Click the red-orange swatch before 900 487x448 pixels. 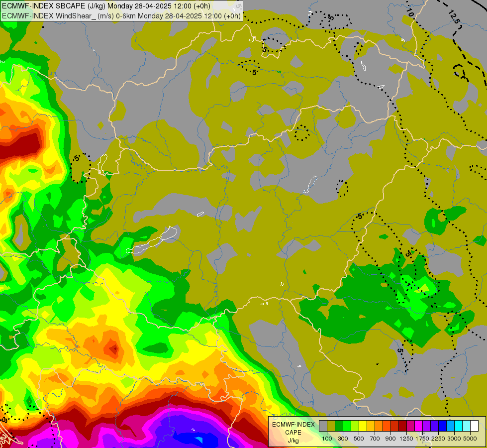[x=387, y=426]
